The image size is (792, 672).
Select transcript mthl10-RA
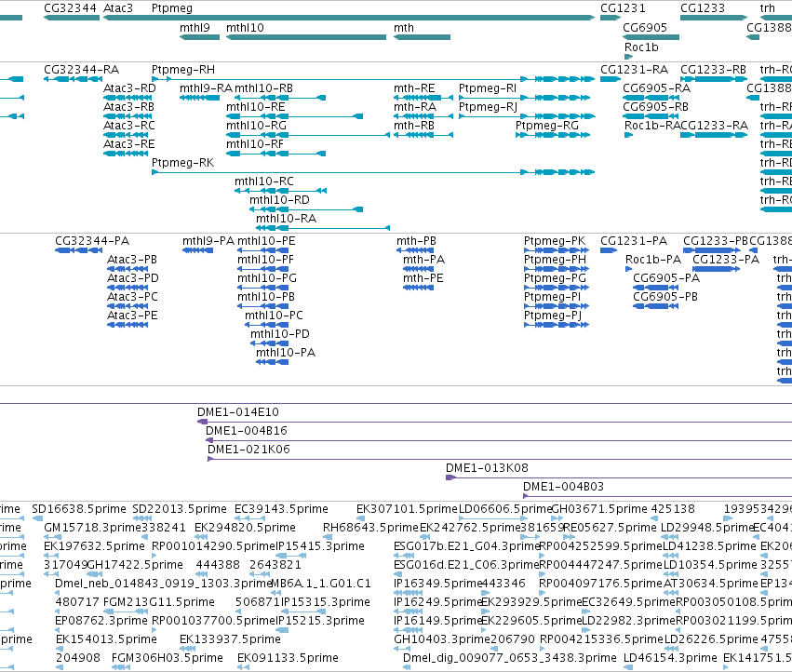click(287, 219)
